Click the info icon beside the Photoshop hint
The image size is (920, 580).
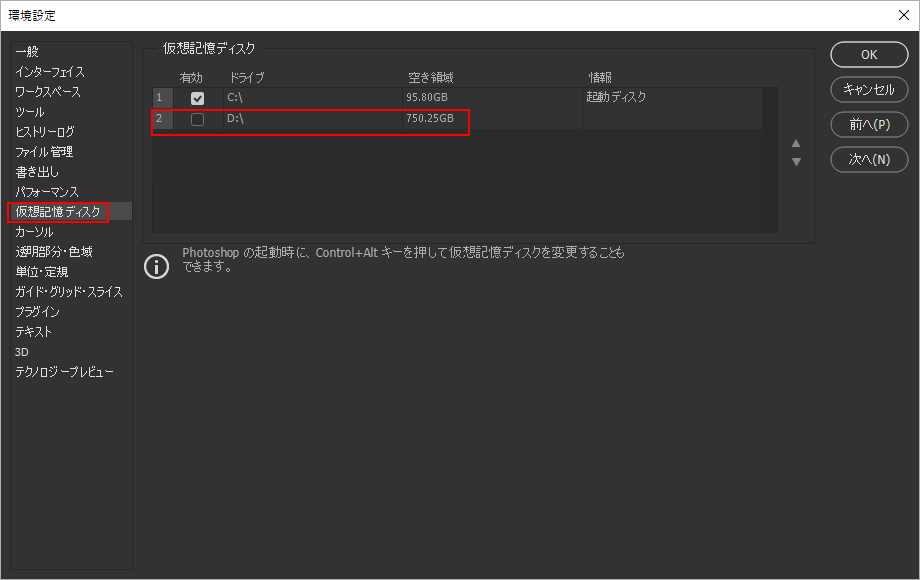point(157,267)
